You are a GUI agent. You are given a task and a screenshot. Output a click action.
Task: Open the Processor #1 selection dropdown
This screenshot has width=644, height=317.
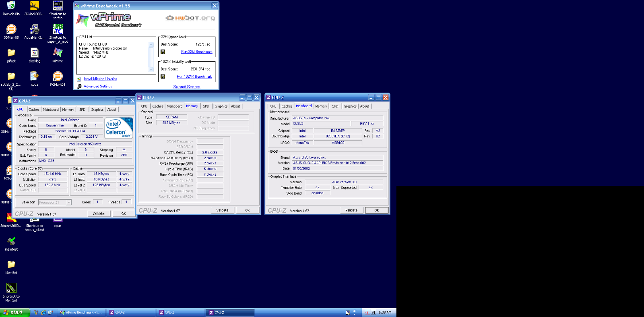click(55, 202)
